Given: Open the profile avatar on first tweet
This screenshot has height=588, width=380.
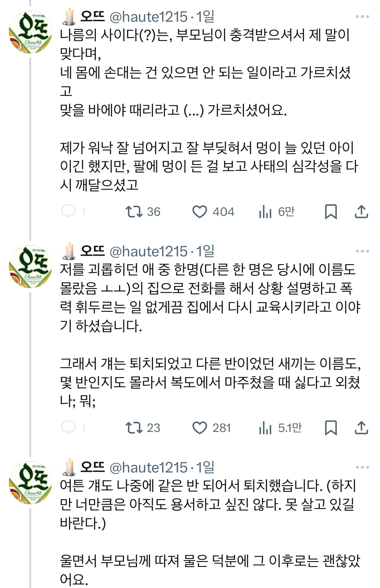Looking at the screenshot, I should tap(30, 32).
